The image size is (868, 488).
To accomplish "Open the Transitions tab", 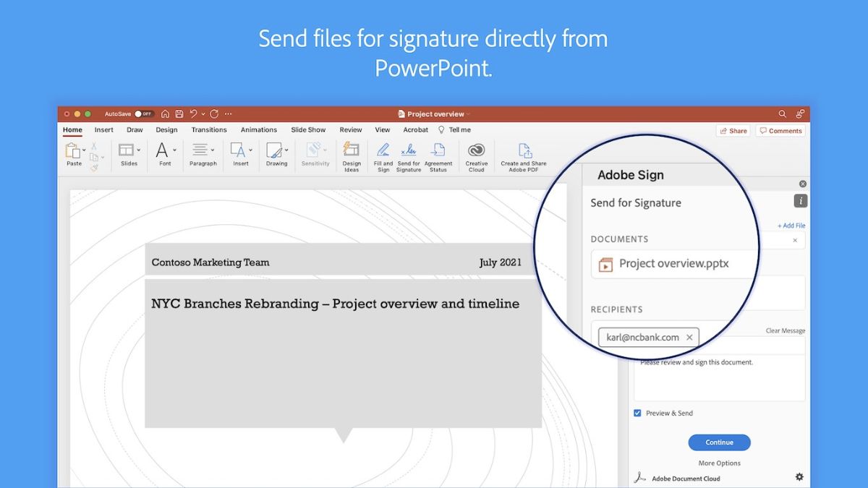I will pos(209,130).
